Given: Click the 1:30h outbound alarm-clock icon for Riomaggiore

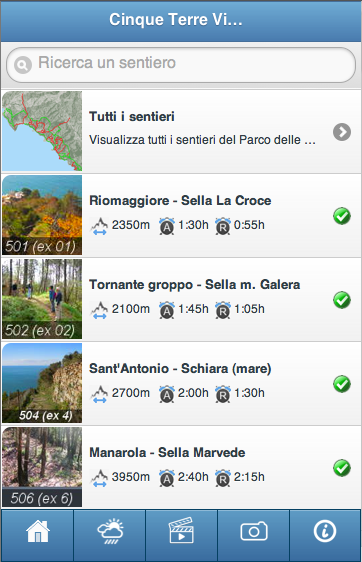Looking at the screenshot, I should [x=166, y=226].
